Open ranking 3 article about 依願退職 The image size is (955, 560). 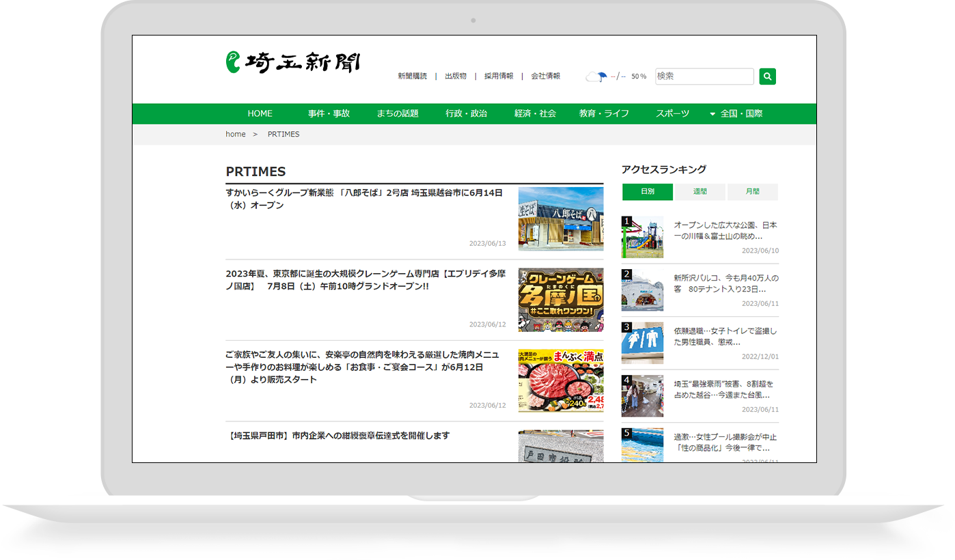(x=725, y=337)
